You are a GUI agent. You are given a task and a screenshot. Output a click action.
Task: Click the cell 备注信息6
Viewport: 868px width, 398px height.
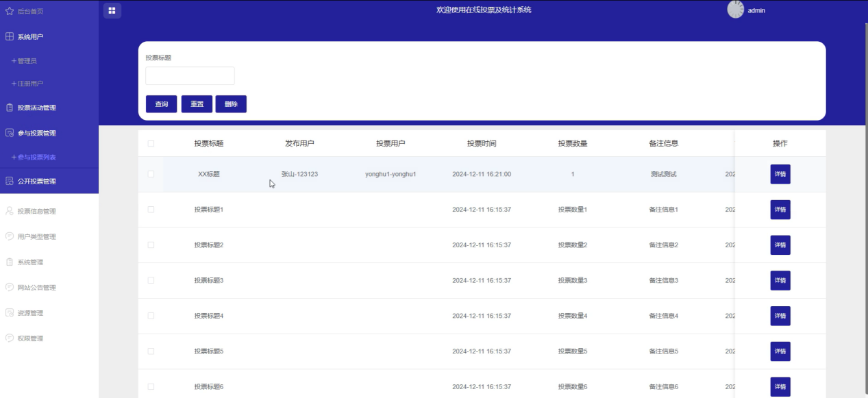tap(664, 386)
